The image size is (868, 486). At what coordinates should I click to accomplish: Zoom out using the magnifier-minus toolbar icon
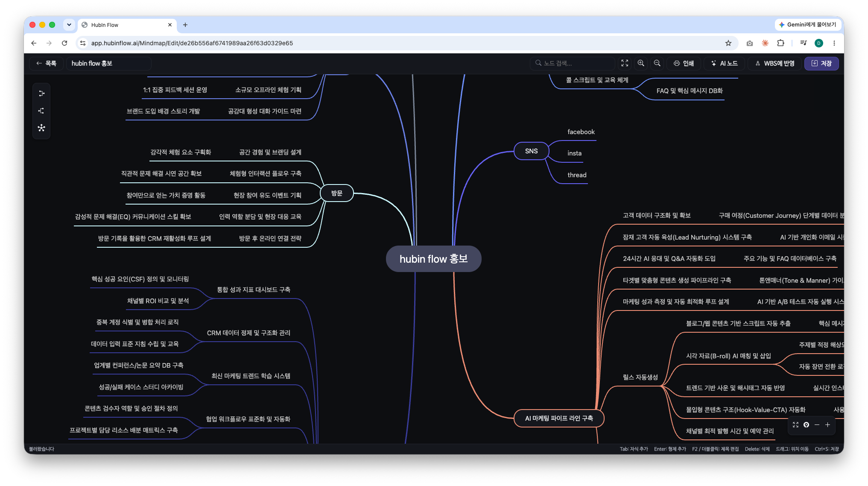[657, 63]
